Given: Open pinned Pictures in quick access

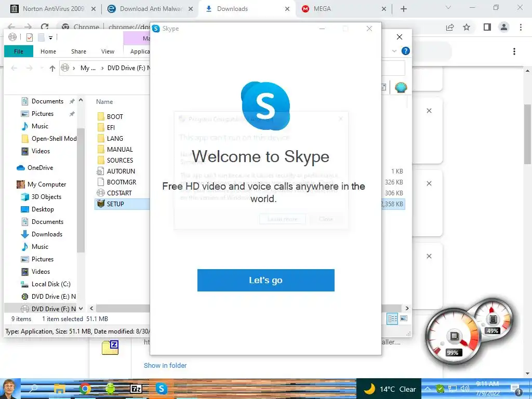Looking at the screenshot, I should coord(43,114).
